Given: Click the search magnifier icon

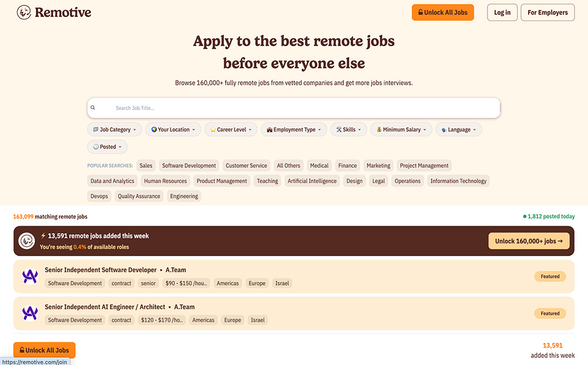Looking at the screenshot, I should coord(93,108).
